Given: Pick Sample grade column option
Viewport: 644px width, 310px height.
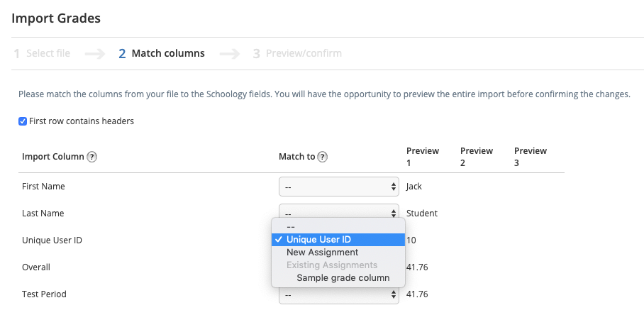Looking at the screenshot, I should click(x=343, y=278).
